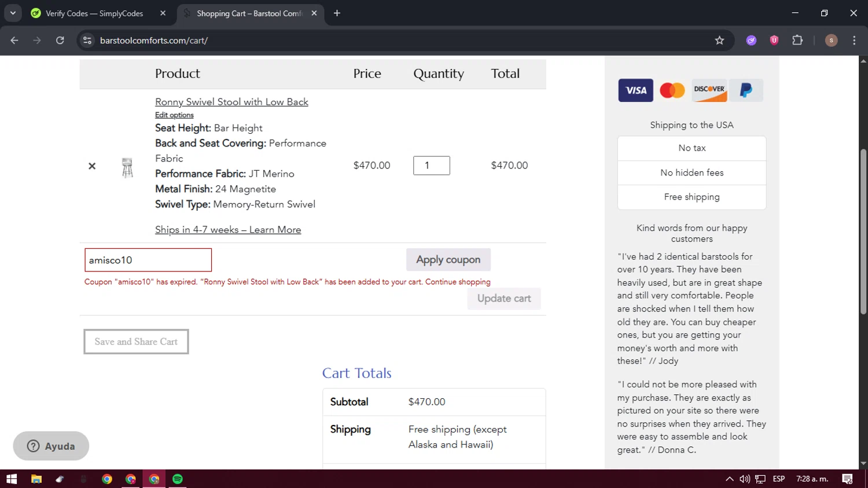The image size is (868, 488).
Task: Go back to the previous page
Action: pos(14,41)
